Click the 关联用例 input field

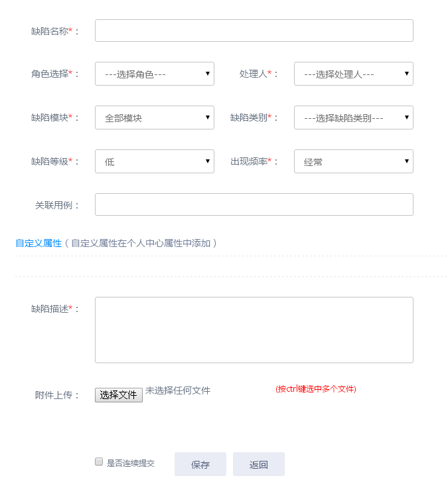[254, 205]
